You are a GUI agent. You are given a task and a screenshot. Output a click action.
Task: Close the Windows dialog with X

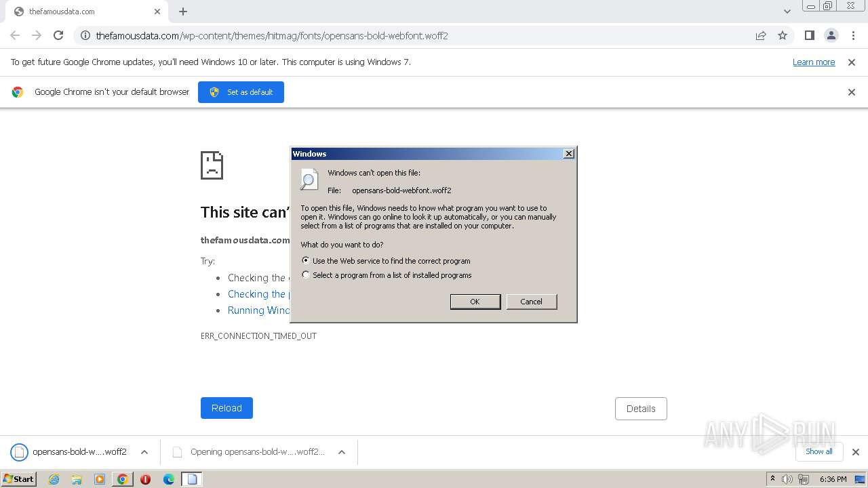click(569, 154)
